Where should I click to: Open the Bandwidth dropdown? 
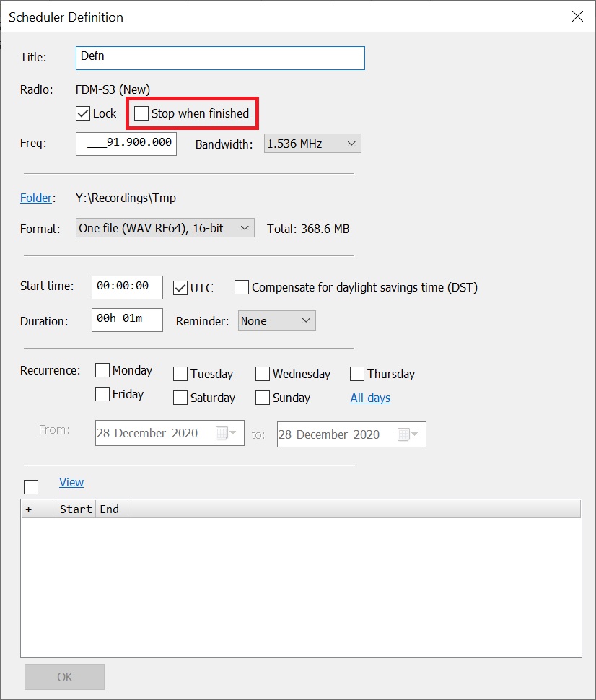(312, 144)
